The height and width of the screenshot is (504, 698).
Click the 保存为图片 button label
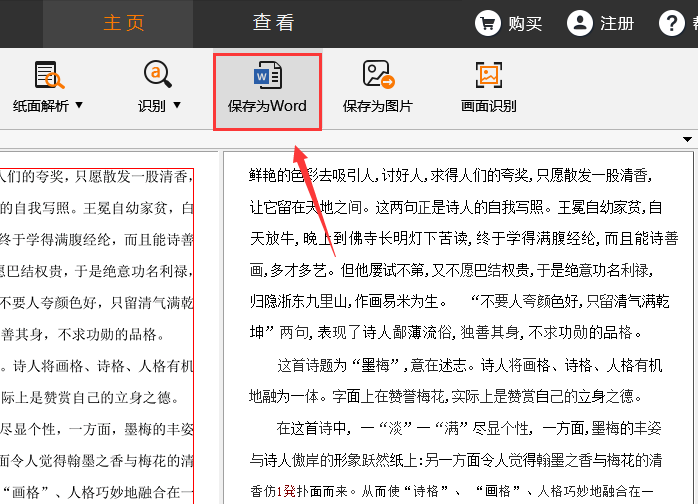(377, 106)
